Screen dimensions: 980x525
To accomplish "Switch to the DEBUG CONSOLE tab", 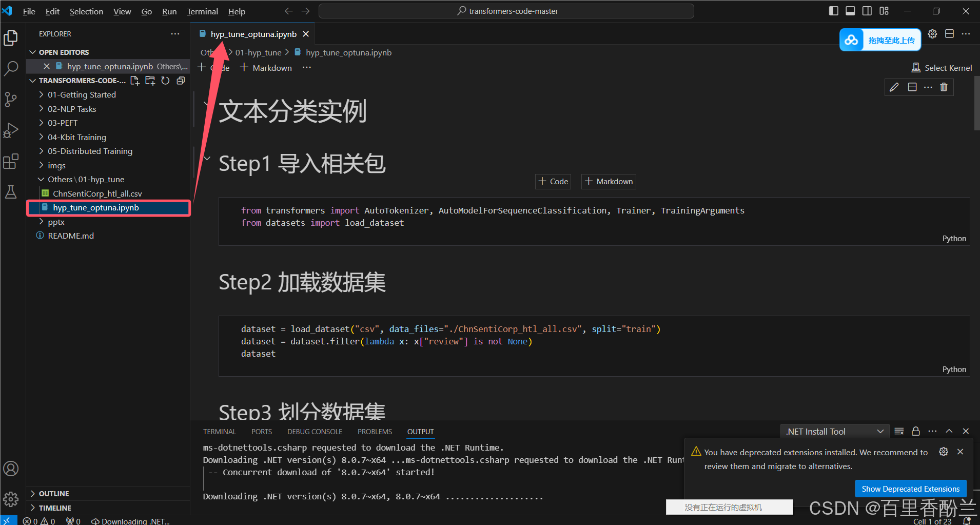I will pos(315,432).
